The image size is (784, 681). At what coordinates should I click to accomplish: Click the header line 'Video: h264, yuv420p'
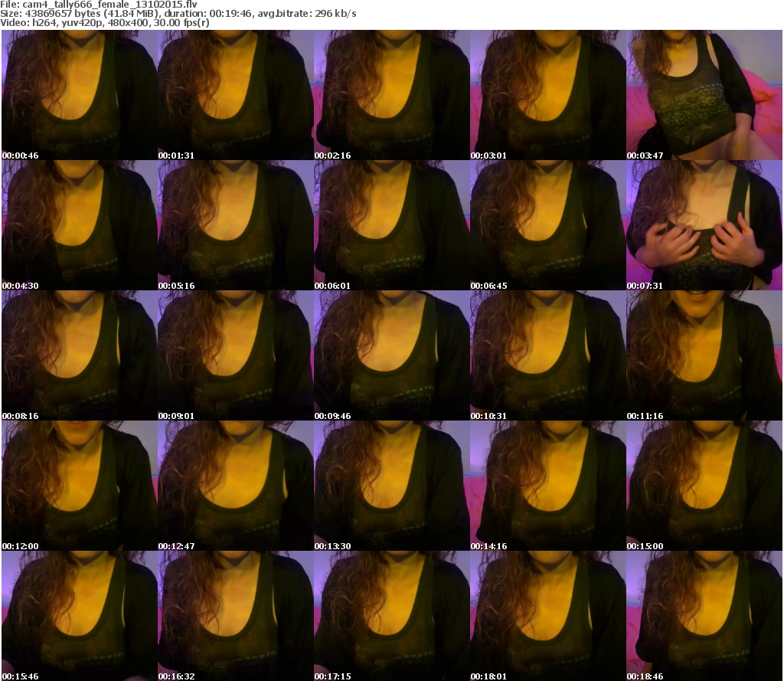104,22
